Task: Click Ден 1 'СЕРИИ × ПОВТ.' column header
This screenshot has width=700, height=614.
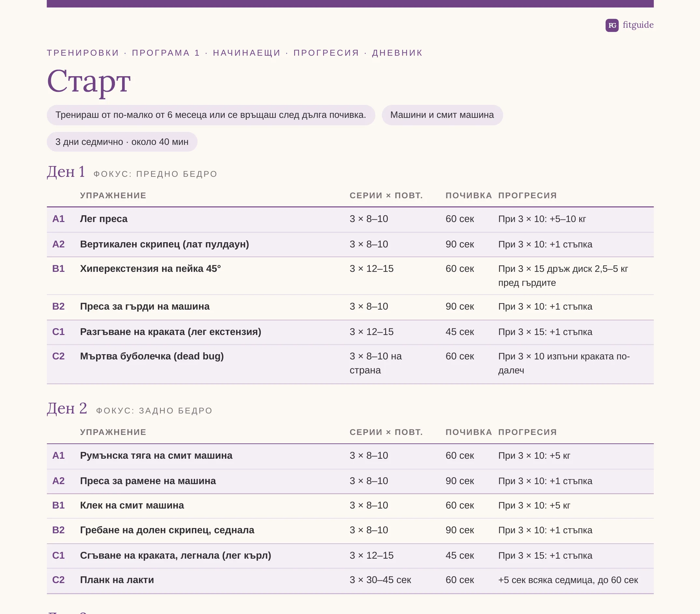Action: [x=386, y=196]
